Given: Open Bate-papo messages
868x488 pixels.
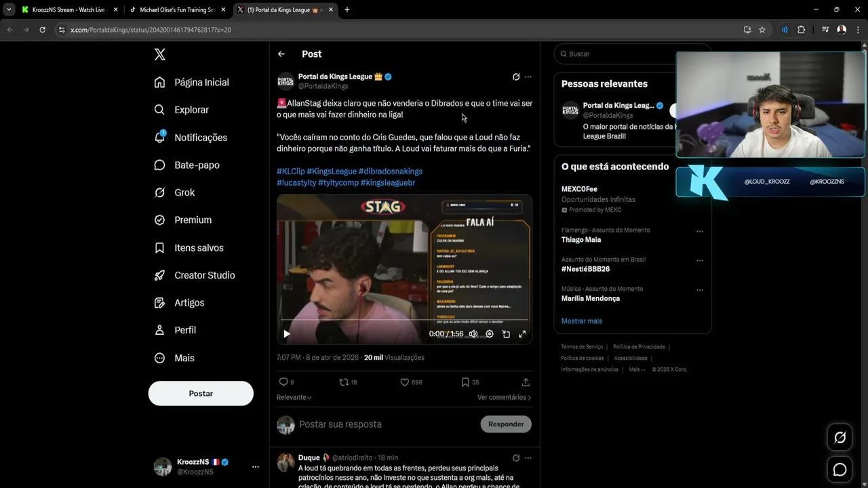Looking at the screenshot, I should (186, 165).
